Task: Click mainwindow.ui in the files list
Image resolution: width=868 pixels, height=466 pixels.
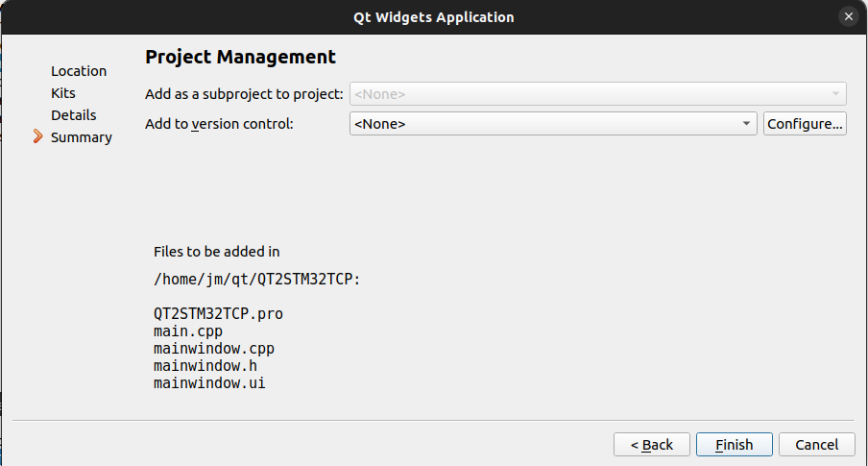Action: click(209, 383)
